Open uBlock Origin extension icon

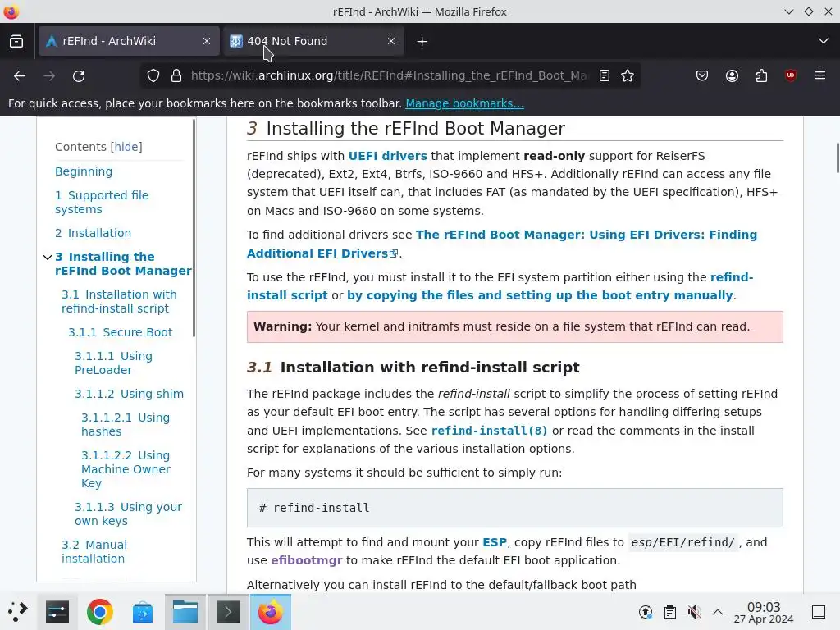[x=791, y=76]
